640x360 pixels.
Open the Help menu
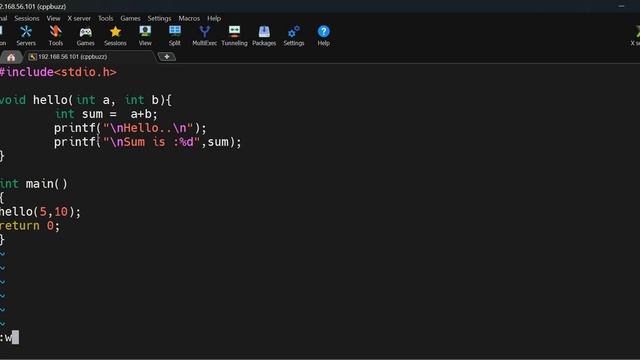tap(214, 18)
